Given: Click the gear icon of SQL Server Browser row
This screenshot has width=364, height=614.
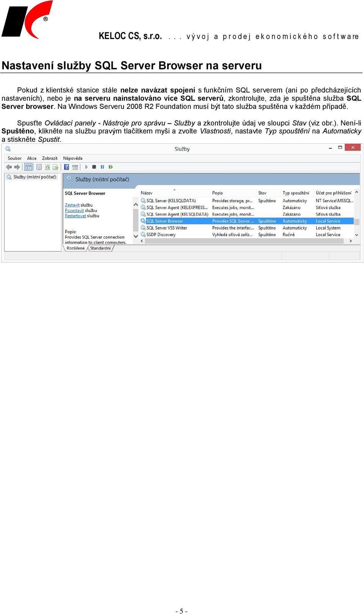Looking at the screenshot, I should tap(143, 221).
